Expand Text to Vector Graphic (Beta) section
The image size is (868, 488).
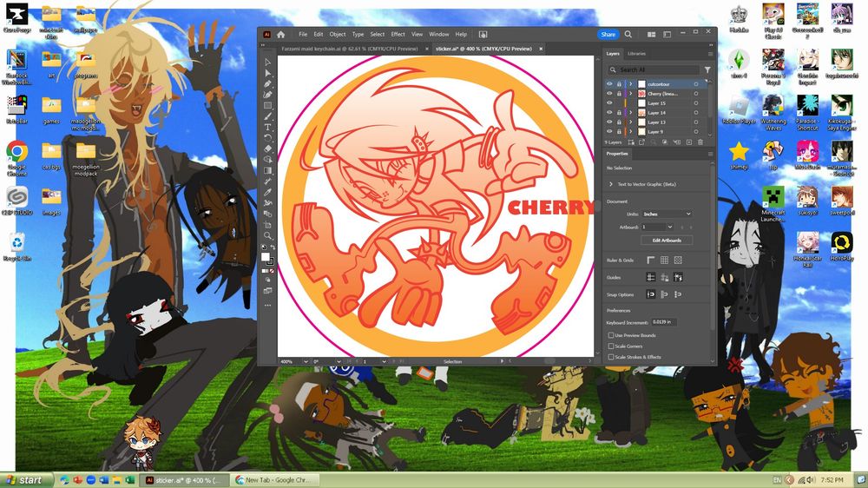[x=611, y=184]
